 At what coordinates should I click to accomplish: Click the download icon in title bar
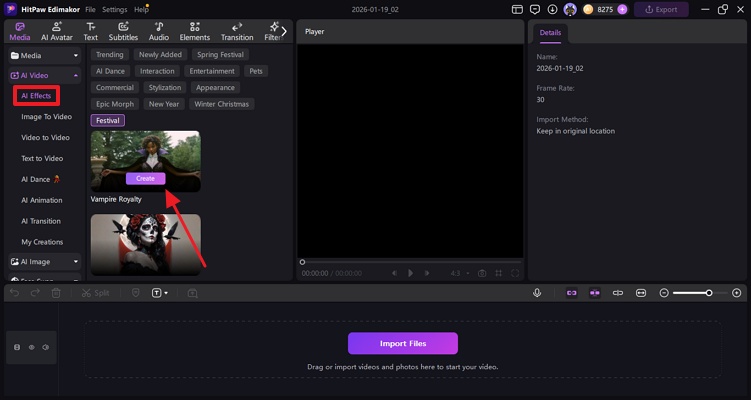click(x=552, y=9)
